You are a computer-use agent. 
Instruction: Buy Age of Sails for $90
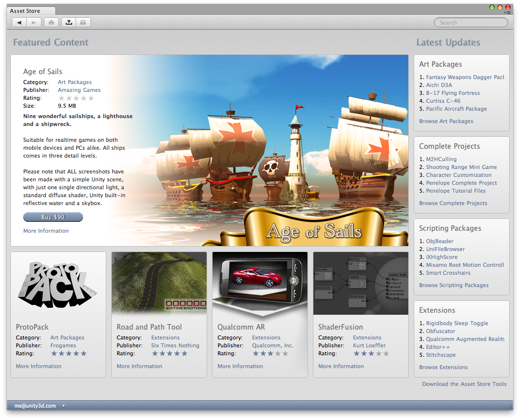click(53, 217)
